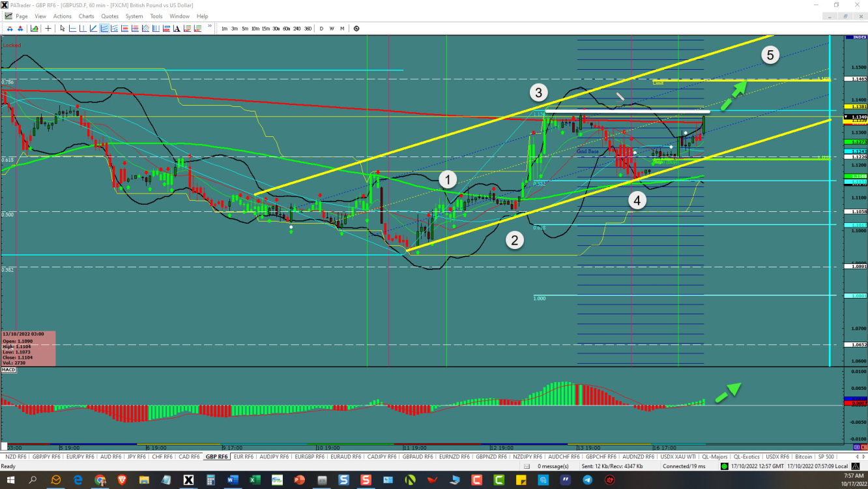The width and height of the screenshot is (868, 489).
Task: Click the 1.1349 current price label
Action: (854, 117)
